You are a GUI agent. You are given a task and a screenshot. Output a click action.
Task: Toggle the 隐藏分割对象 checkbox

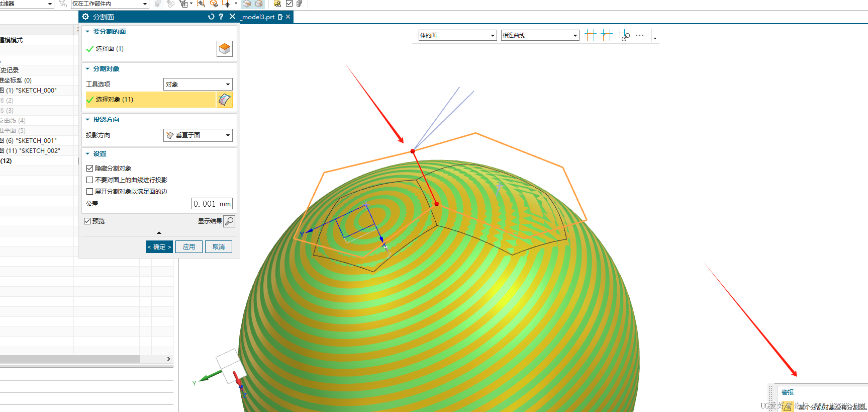[89, 168]
